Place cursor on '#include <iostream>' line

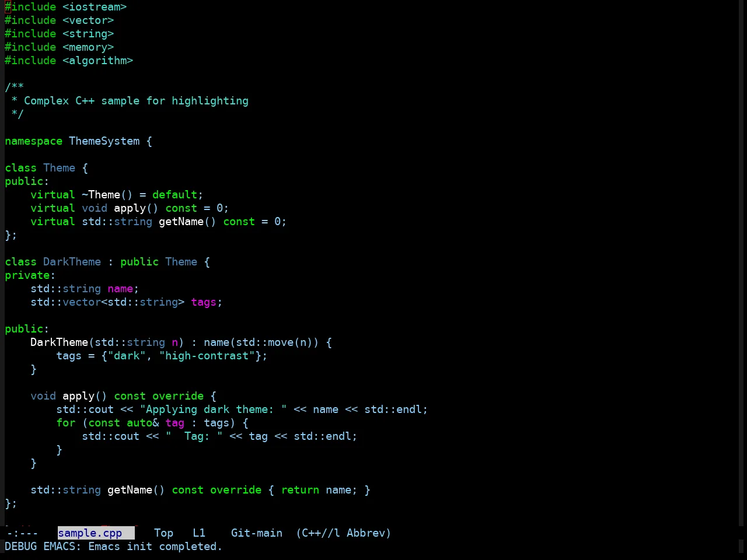(x=66, y=7)
